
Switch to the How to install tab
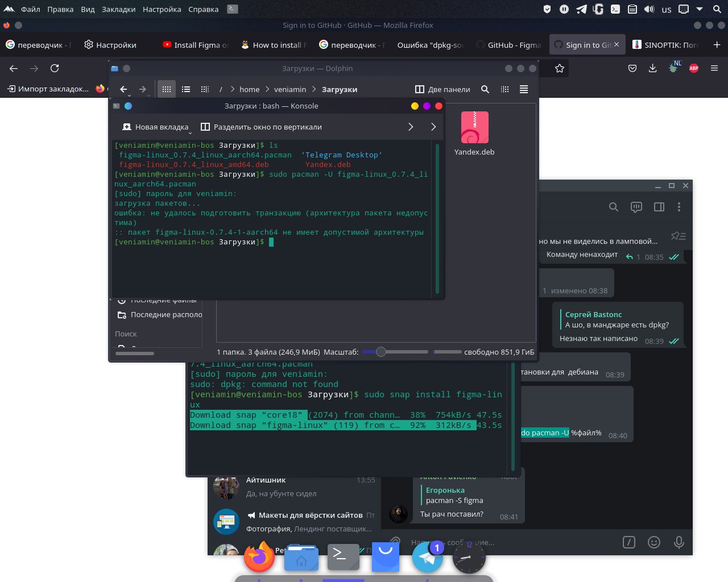click(274, 45)
